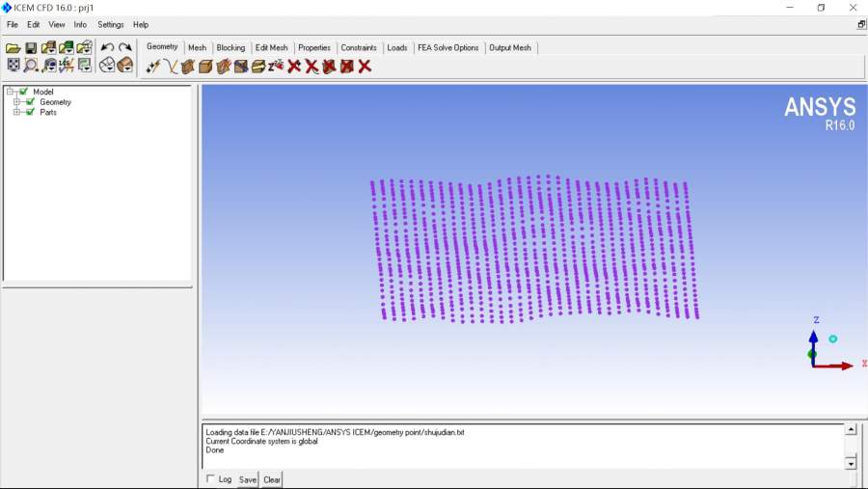The image size is (868, 489).
Task: Expand the Parts tree node
Action: tap(17, 112)
